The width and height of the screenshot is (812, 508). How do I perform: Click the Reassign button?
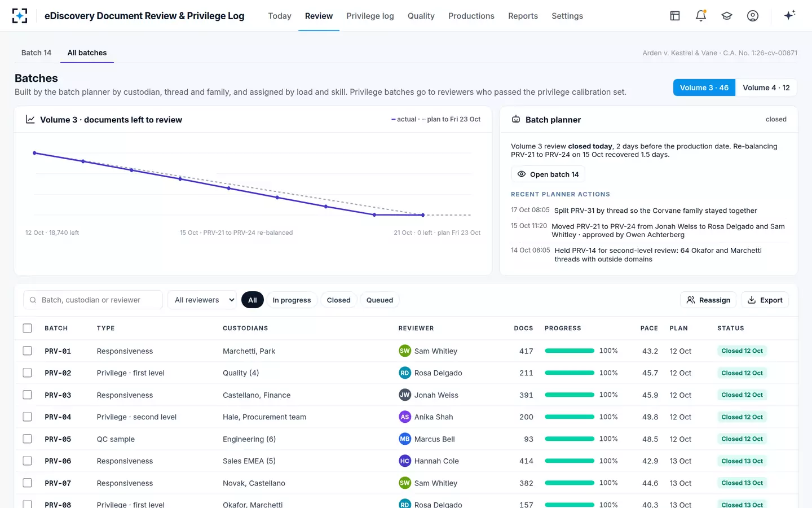pyautogui.click(x=708, y=300)
